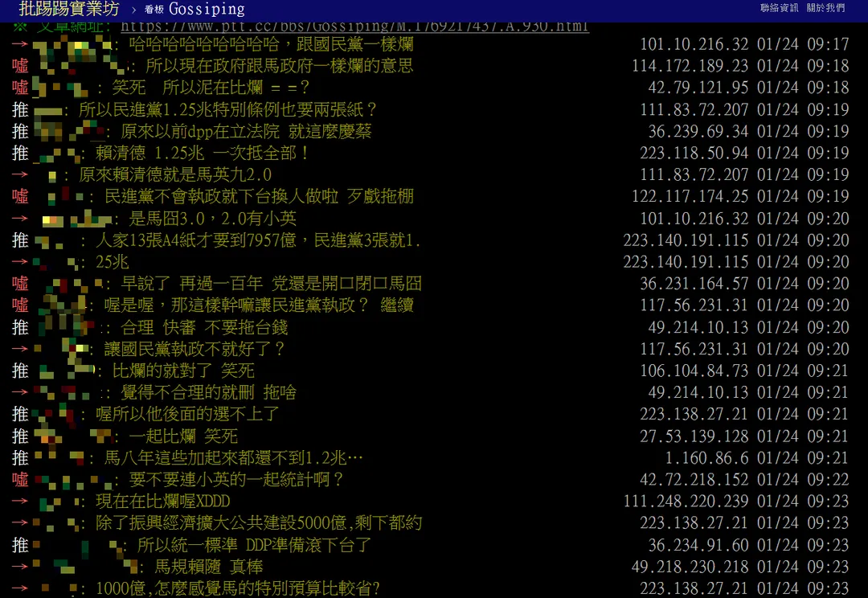Open the 關於我們 link
The image size is (868, 598).
click(825, 8)
